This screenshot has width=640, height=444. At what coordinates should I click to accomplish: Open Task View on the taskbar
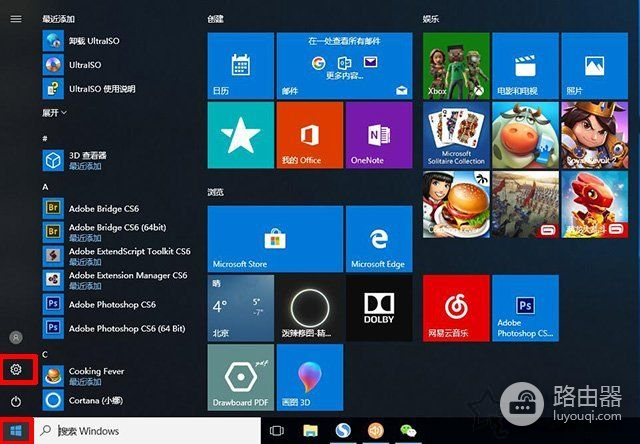tap(277, 431)
